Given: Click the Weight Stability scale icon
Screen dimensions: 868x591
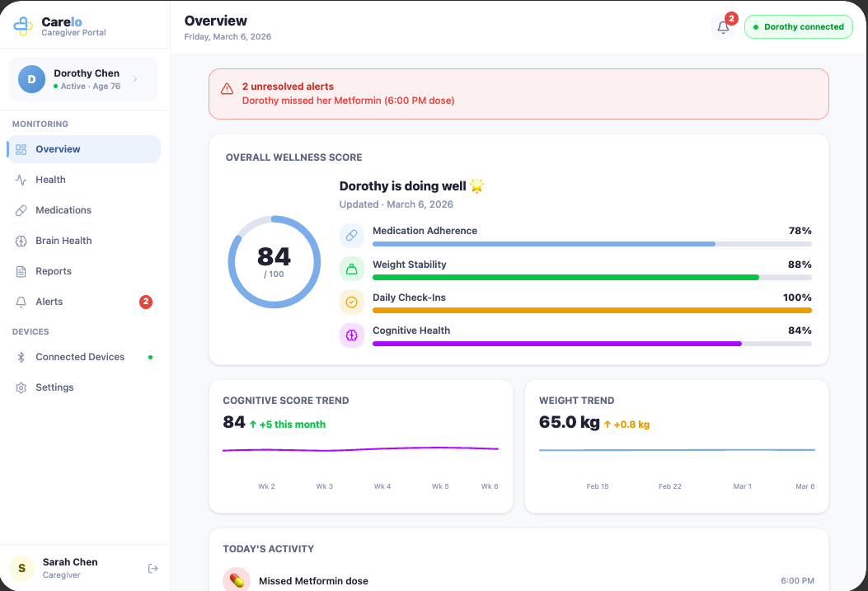Looking at the screenshot, I should [352, 269].
